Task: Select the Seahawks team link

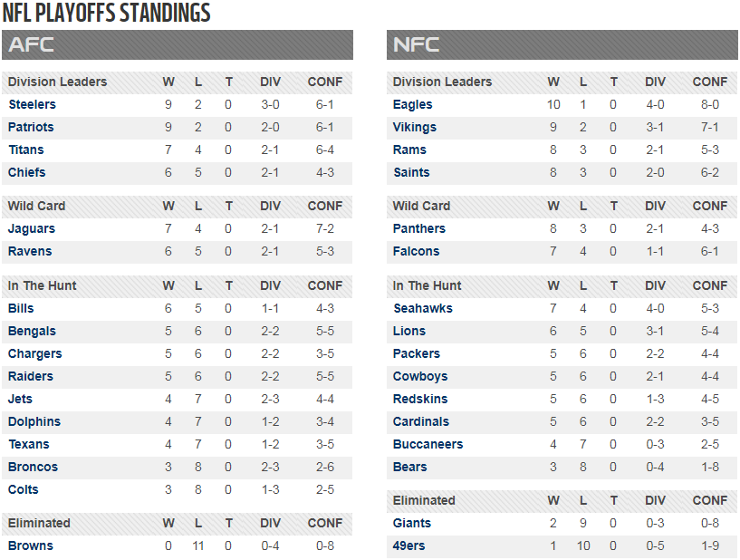Action: (423, 308)
